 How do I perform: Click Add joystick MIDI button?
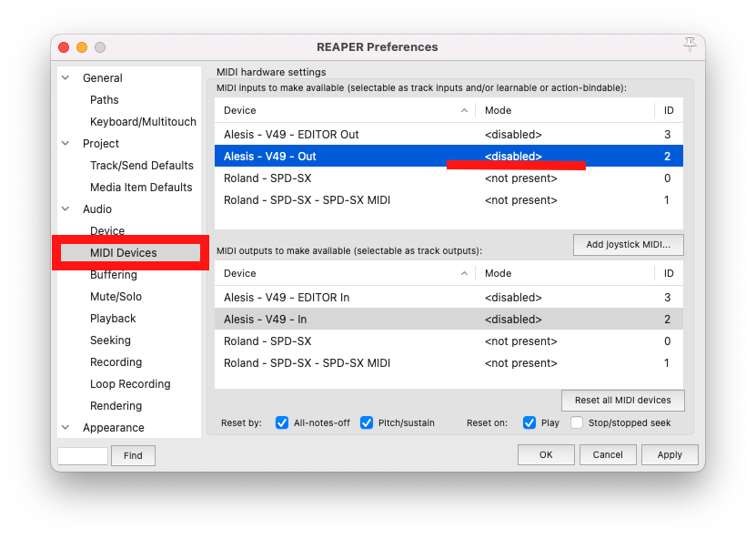[629, 245]
